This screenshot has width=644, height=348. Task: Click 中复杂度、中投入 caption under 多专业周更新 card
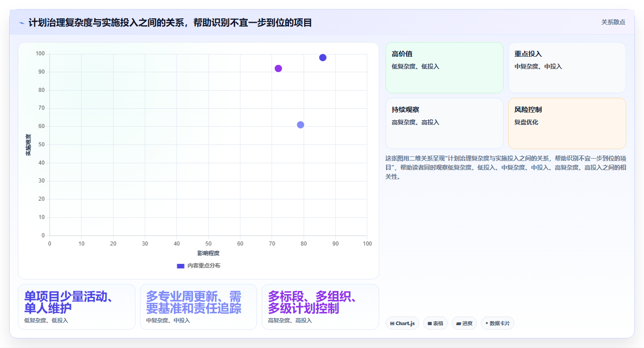[168, 321]
